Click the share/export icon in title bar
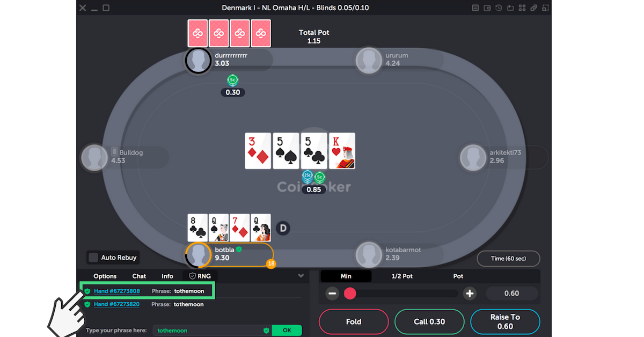Viewport: 644px width, 337px height. click(x=510, y=8)
